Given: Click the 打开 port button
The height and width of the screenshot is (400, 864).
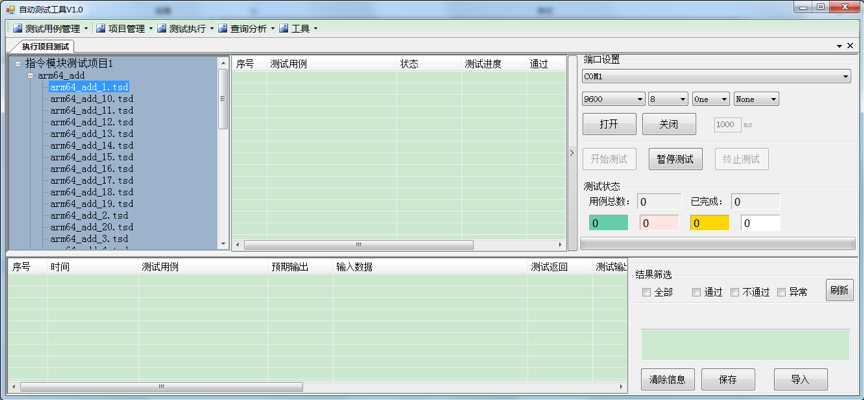Looking at the screenshot, I should coord(608,125).
